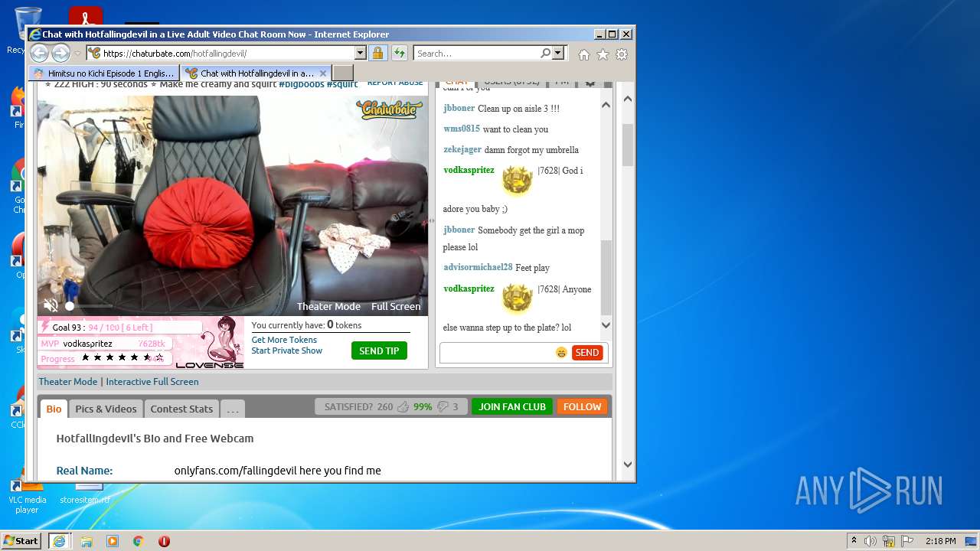Launch Chrome from the taskbar
This screenshot has width=980, height=551.
pos(139,541)
